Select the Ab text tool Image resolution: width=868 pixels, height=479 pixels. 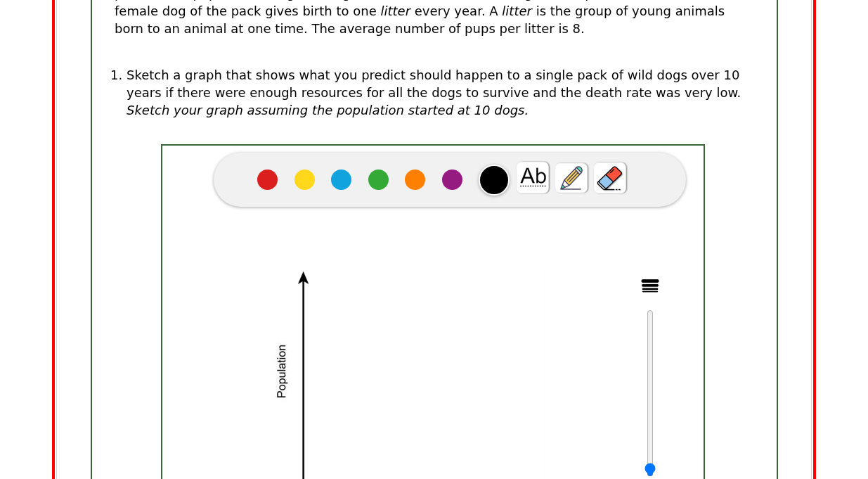click(533, 178)
